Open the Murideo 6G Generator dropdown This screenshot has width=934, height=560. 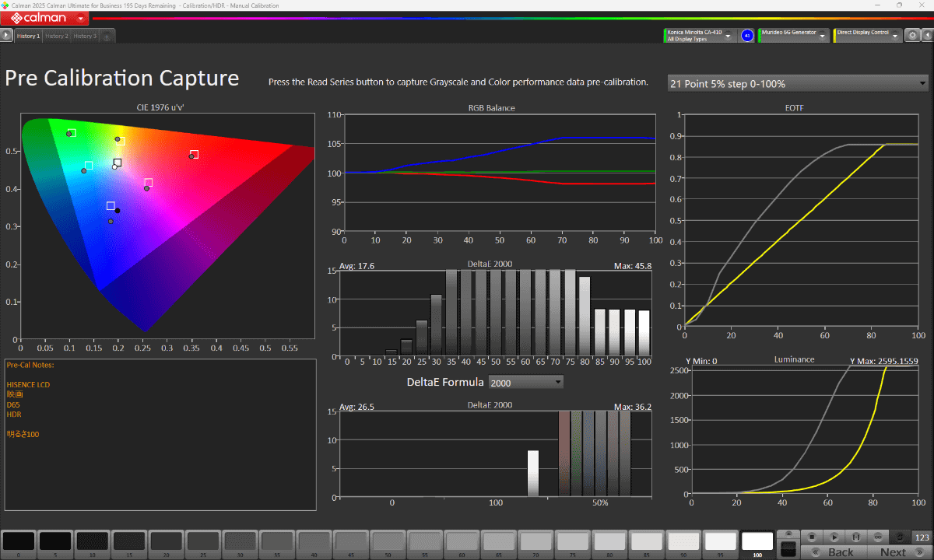point(792,36)
